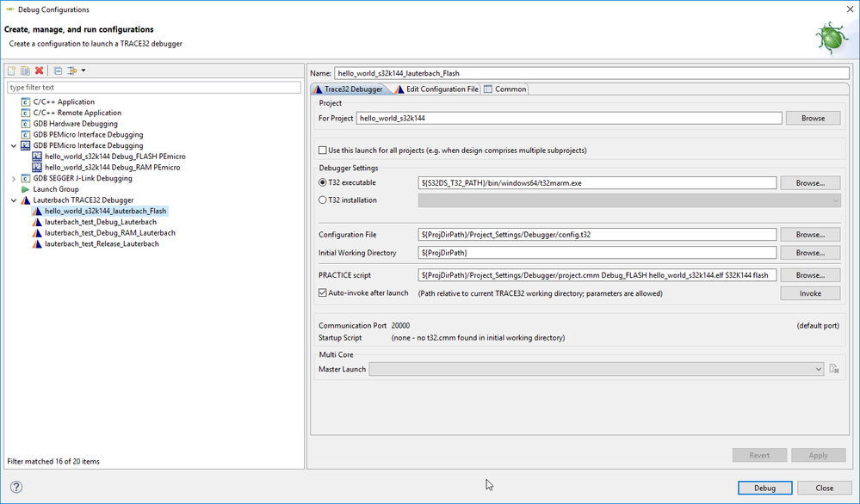This screenshot has height=504, width=860.
Task: Click the help question mark icon
Action: (16, 487)
